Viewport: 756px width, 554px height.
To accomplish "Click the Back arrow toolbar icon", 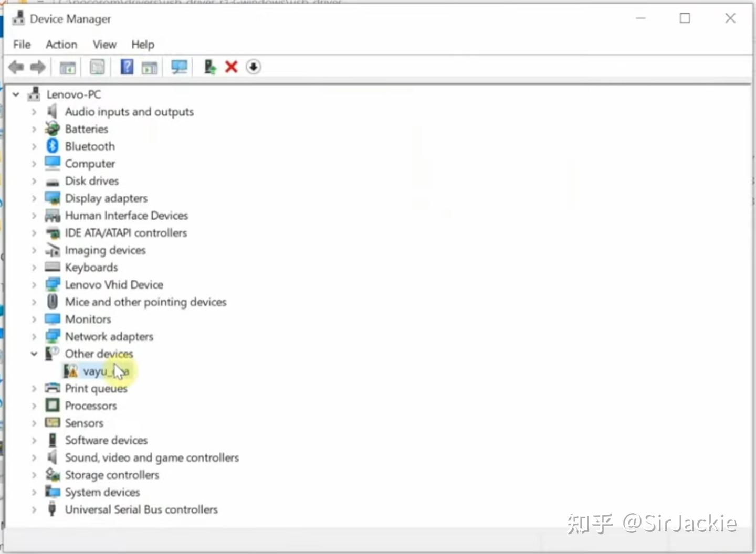I will [16, 67].
